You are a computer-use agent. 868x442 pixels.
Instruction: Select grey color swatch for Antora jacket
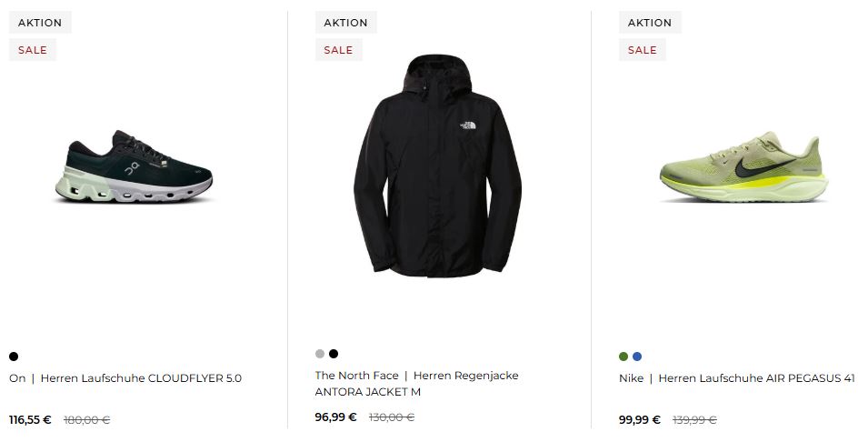pos(320,354)
